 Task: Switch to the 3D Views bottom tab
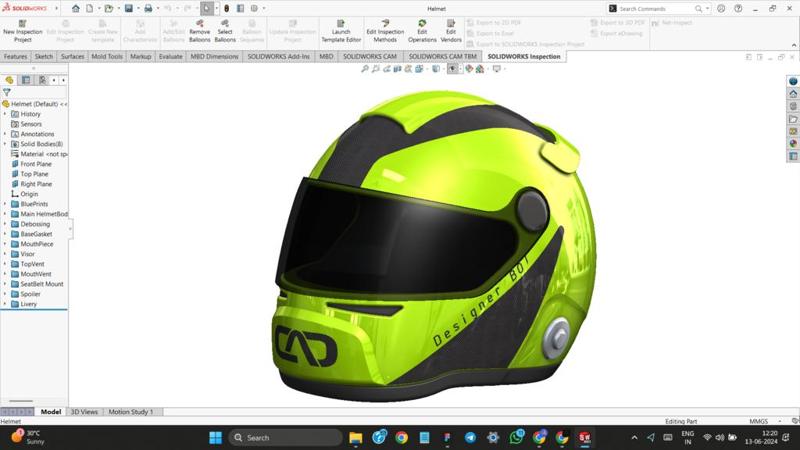pos(84,412)
